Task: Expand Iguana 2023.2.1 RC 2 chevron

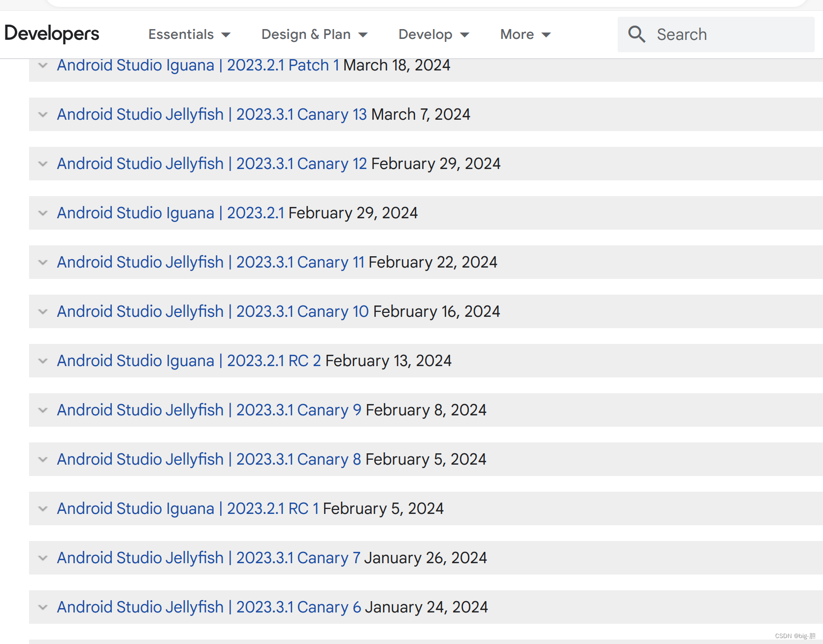Action: pos(43,361)
